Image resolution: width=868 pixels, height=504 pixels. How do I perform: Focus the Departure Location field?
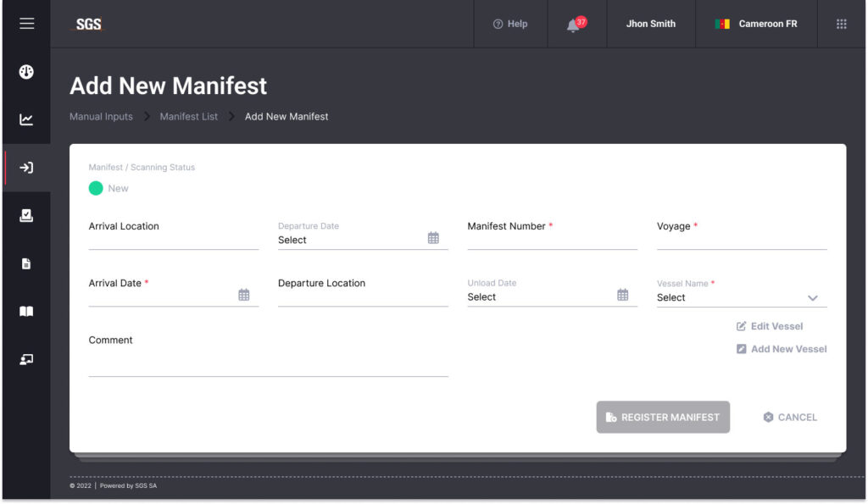[363, 291]
